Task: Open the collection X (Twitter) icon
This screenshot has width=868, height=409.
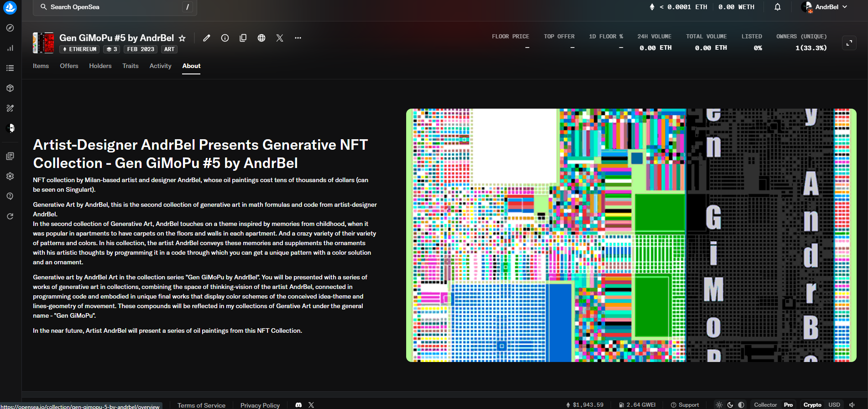Action: coord(280,38)
